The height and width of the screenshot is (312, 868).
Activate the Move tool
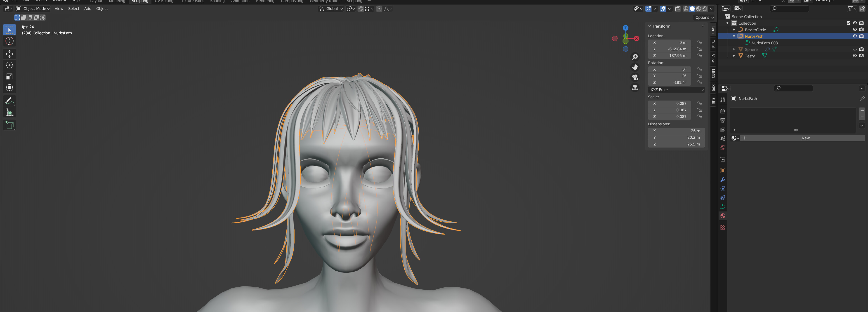[x=9, y=54]
